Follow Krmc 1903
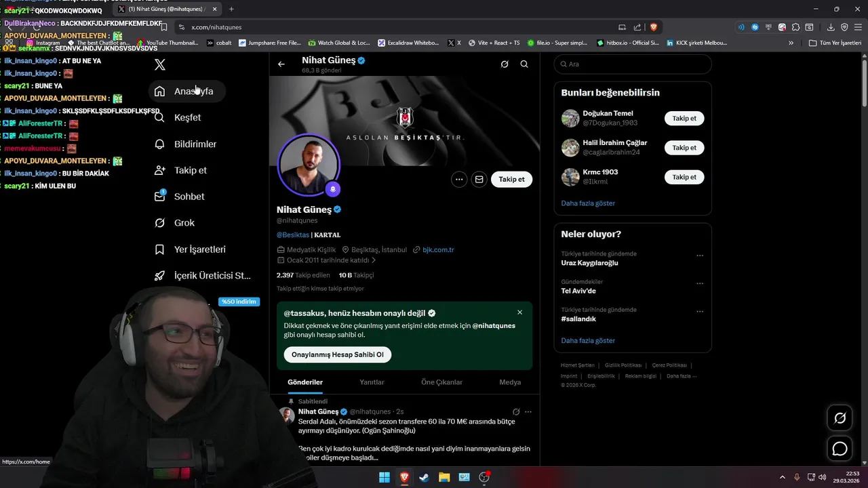The height and width of the screenshot is (488, 868). coord(684,177)
